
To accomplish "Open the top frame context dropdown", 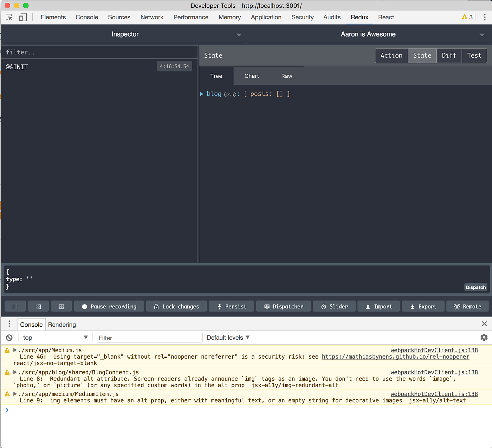I will (x=54, y=337).
